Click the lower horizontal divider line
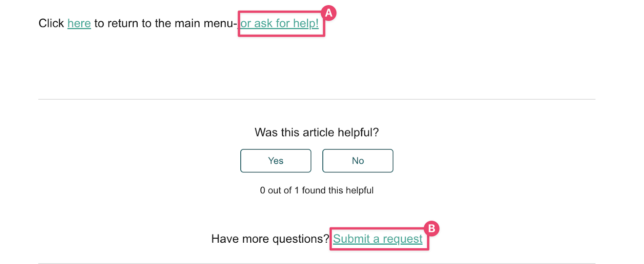644x264 pixels. [316, 263]
